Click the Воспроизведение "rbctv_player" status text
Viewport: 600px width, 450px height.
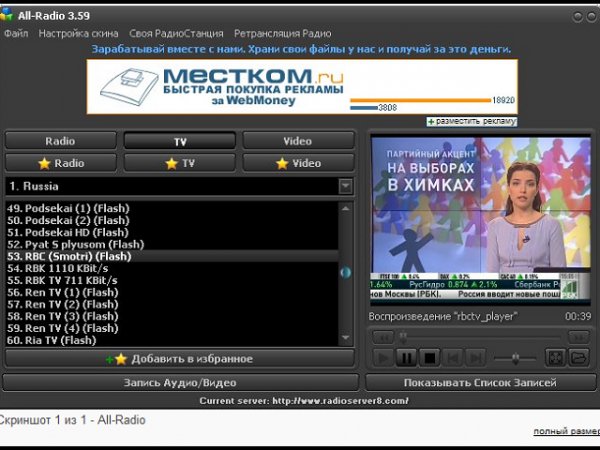click(443, 317)
